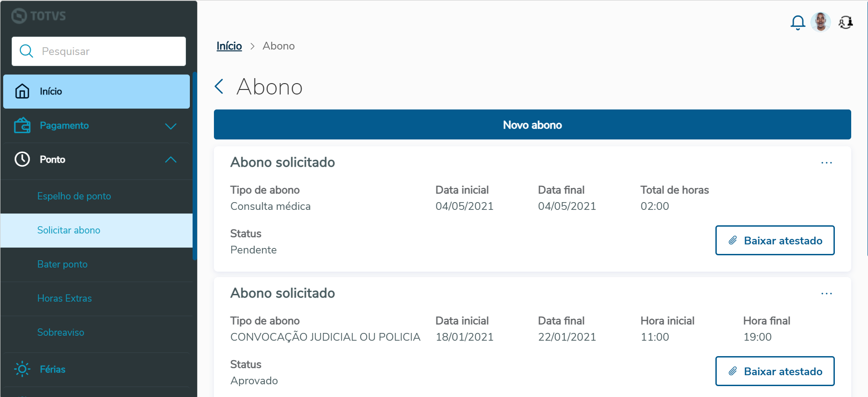Go to Horas Extras submenu item

64,298
